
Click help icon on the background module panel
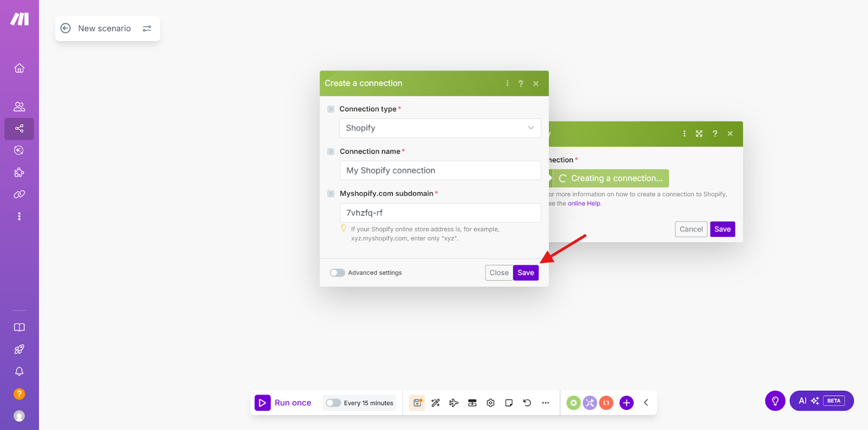tap(715, 134)
